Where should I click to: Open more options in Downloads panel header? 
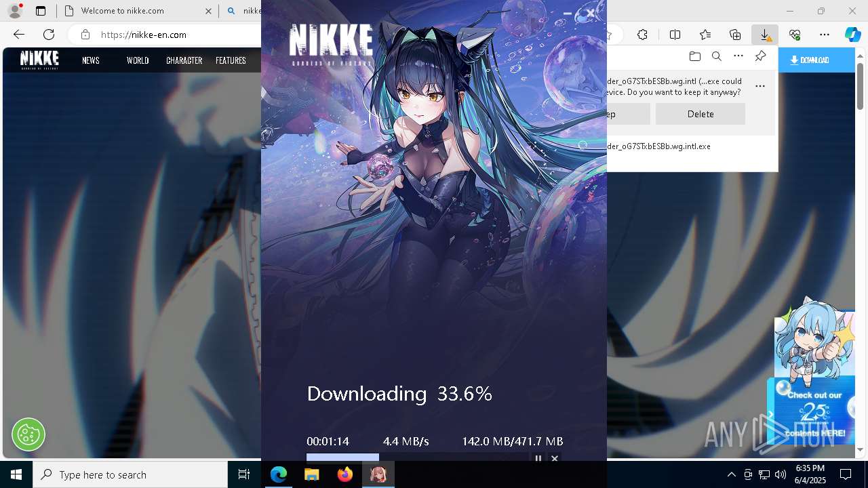(738, 56)
